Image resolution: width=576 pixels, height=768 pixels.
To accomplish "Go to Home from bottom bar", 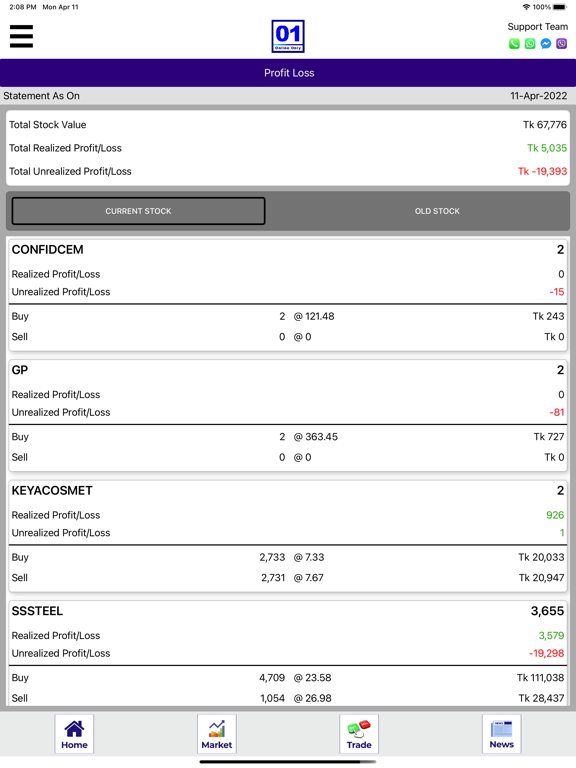I will (x=74, y=733).
